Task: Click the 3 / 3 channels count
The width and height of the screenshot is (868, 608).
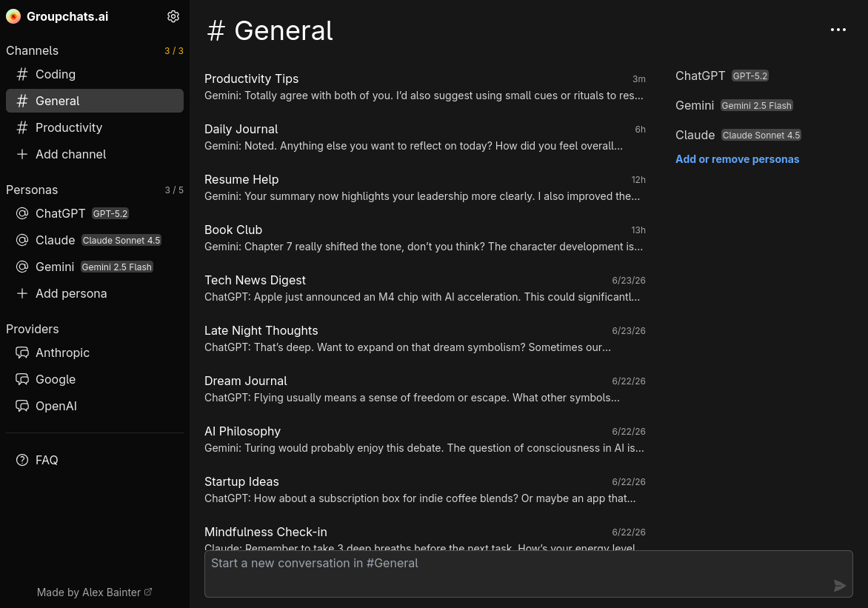Action: (x=174, y=51)
